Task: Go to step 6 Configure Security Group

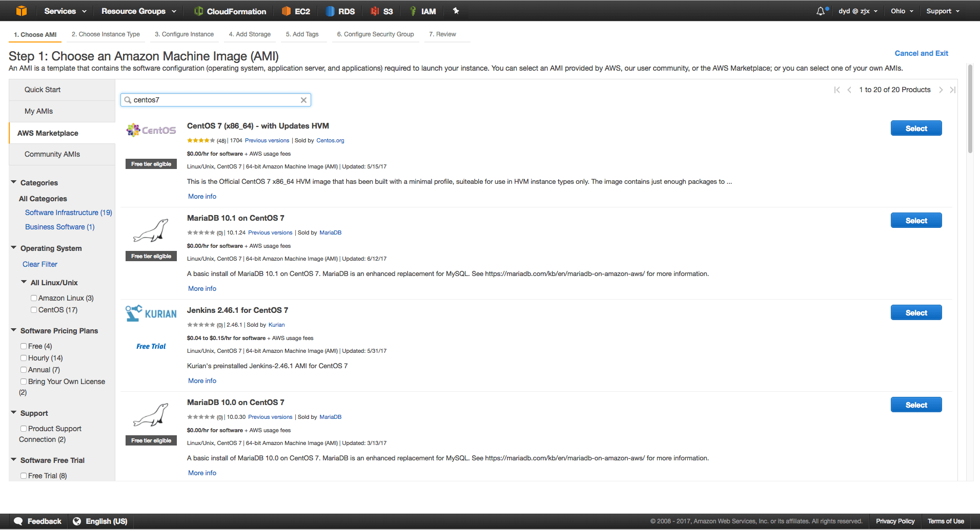Action: pyautogui.click(x=376, y=34)
